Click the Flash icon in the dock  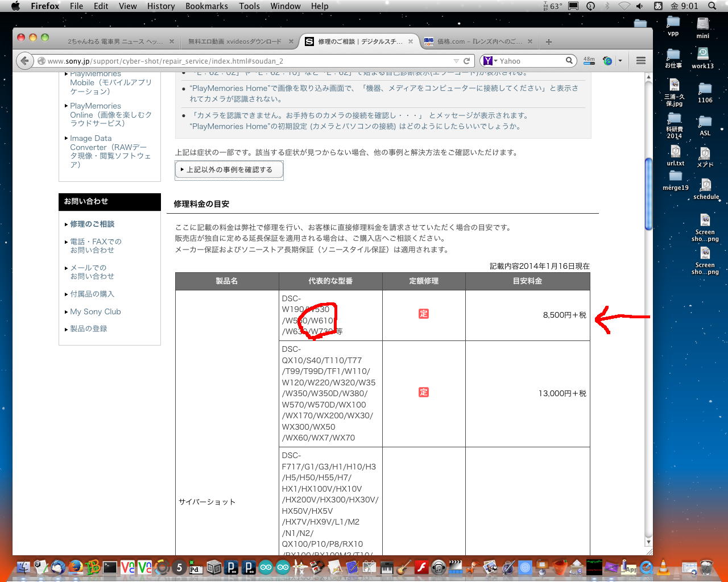(421, 567)
